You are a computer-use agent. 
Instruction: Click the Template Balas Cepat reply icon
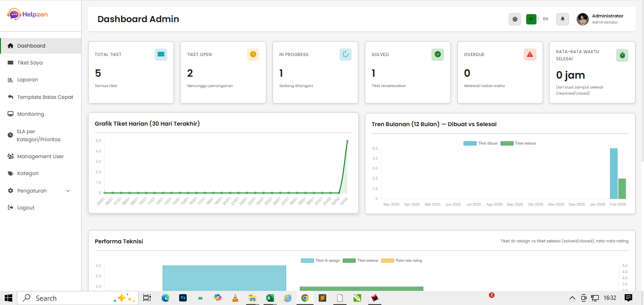tap(10, 96)
